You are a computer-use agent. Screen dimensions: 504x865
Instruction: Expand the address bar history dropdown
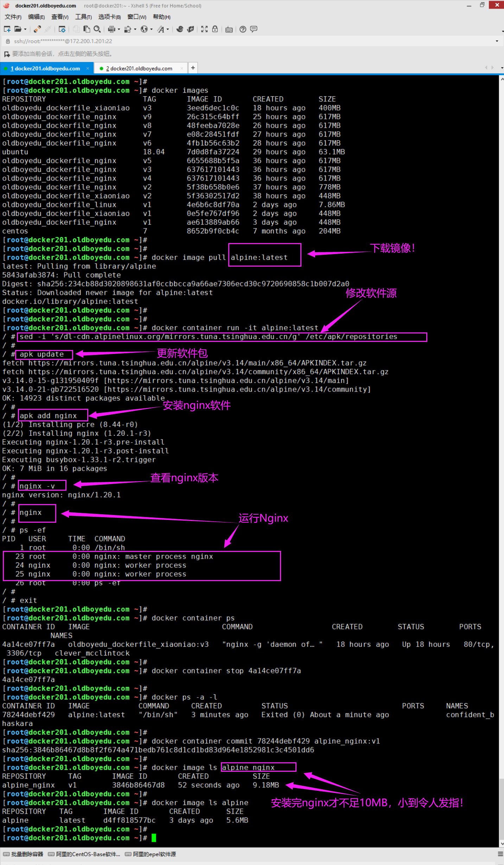click(497, 41)
